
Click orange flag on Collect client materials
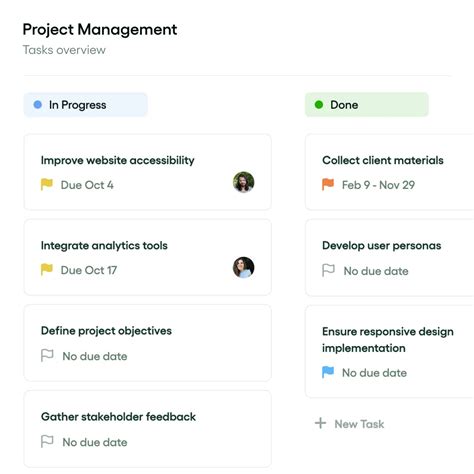click(328, 184)
